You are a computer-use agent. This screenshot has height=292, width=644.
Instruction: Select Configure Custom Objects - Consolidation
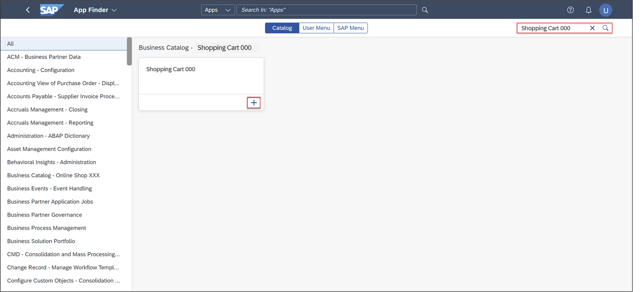pyautogui.click(x=64, y=280)
